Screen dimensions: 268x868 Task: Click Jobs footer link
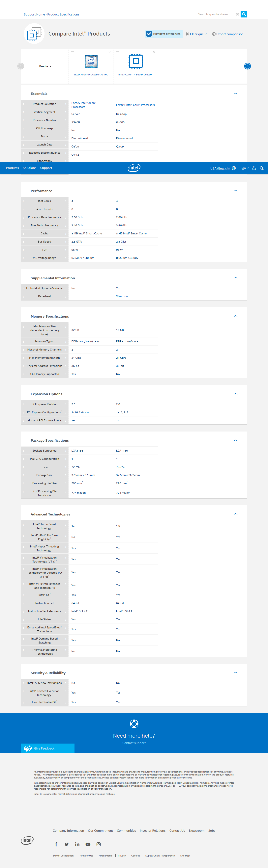(x=212, y=831)
